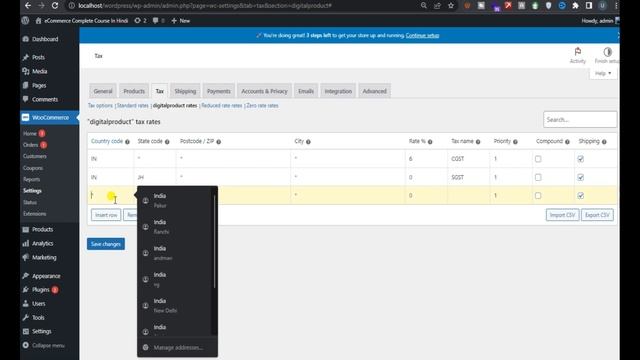Show help tooltip for Tax name

pos(478,142)
